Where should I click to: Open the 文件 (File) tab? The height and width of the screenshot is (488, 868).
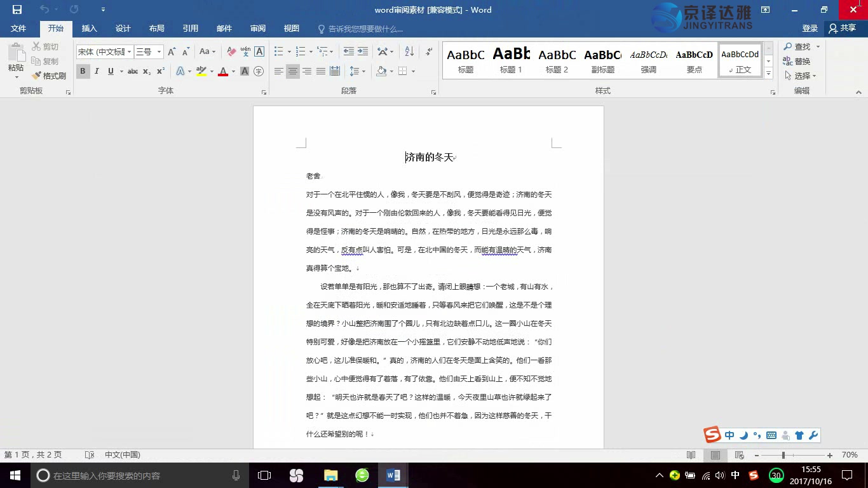point(18,29)
